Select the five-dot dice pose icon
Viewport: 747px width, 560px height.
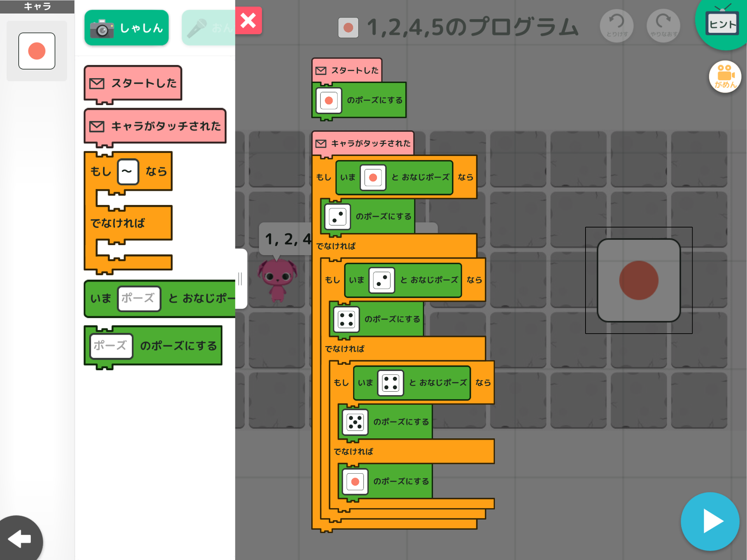[355, 422]
